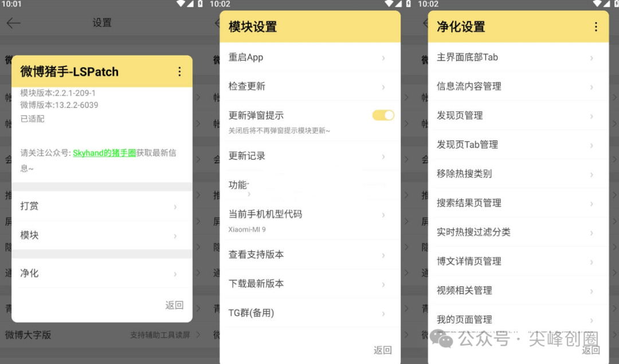The image size is (619, 364).
Task: Open 查看支持版本 entry
Action: click(x=310, y=255)
